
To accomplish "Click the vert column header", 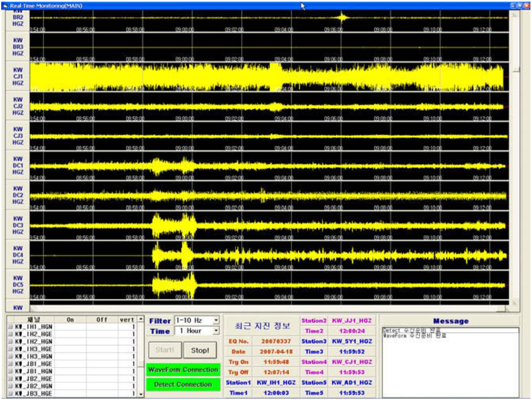I will [x=127, y=320].
